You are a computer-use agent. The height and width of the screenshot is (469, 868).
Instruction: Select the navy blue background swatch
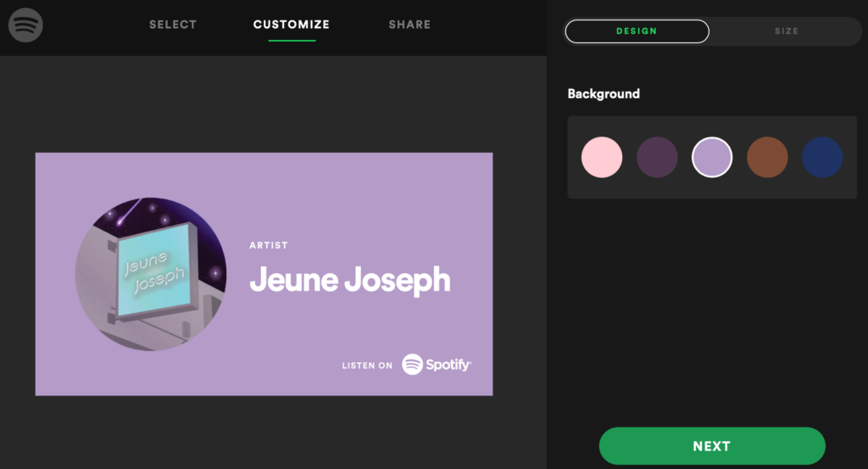click(x=822, y=157)
